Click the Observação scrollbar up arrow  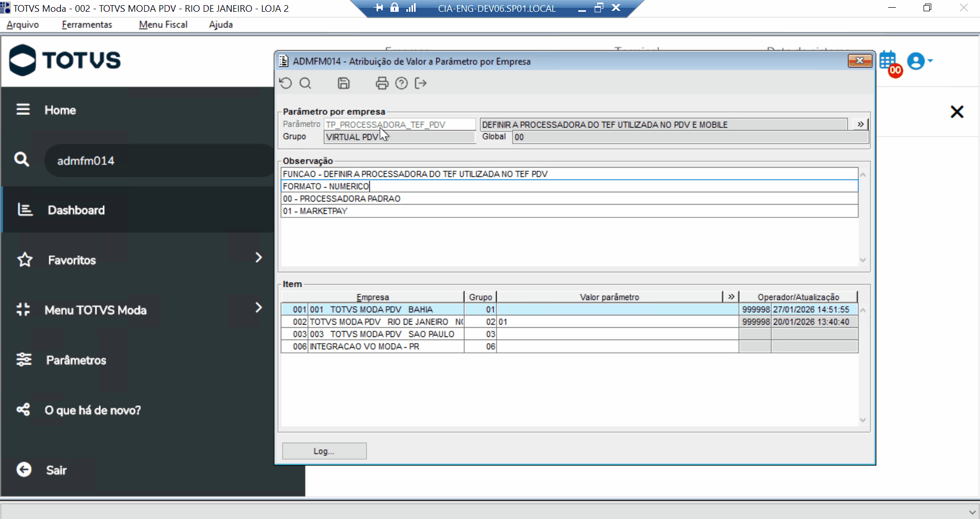point(863,175)
